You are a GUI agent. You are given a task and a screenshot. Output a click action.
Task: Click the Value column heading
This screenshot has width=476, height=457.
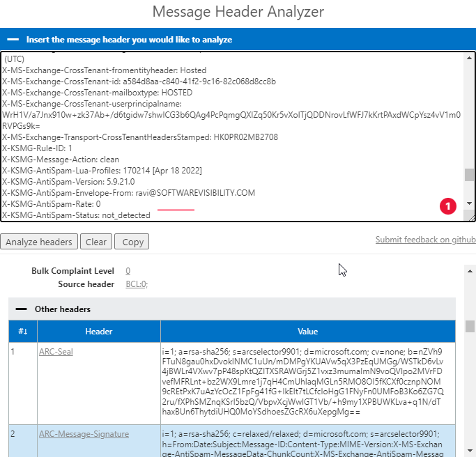(307, 332)
